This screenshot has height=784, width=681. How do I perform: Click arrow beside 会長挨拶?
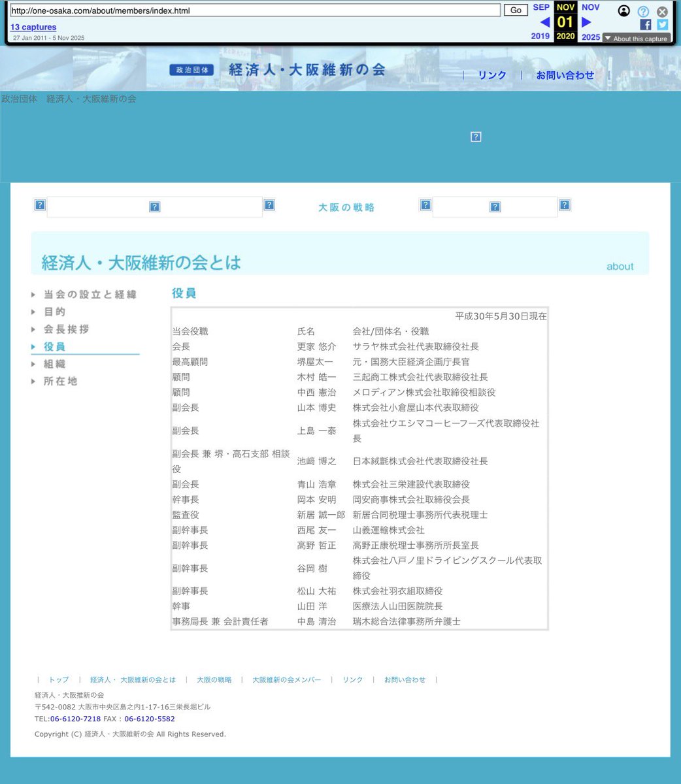[33, 329]
